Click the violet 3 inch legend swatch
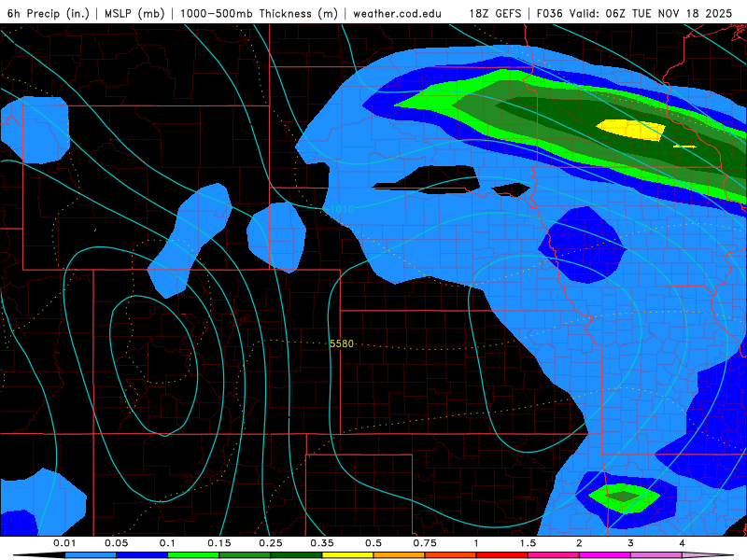This screenshot has width=747, height=560. pos(656,555)
